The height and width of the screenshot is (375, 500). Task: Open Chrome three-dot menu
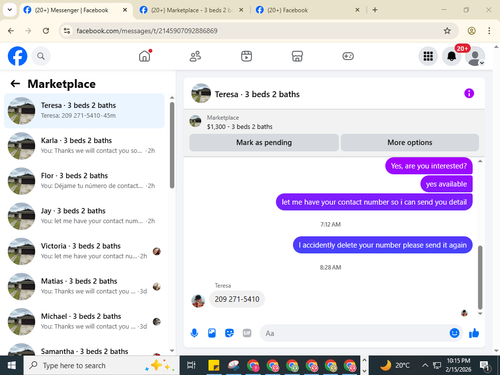point(489,31)
